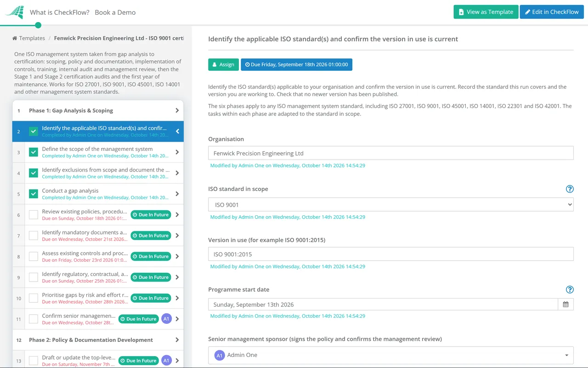Uncheck 'Conduct a gap analysis' task
The image size is (588, 368).
click(x=34, y=194)
